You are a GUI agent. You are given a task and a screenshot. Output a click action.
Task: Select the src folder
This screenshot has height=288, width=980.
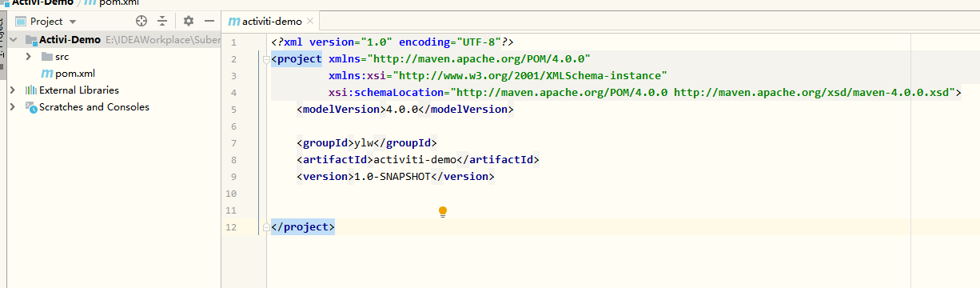click(x=62, y=57)
